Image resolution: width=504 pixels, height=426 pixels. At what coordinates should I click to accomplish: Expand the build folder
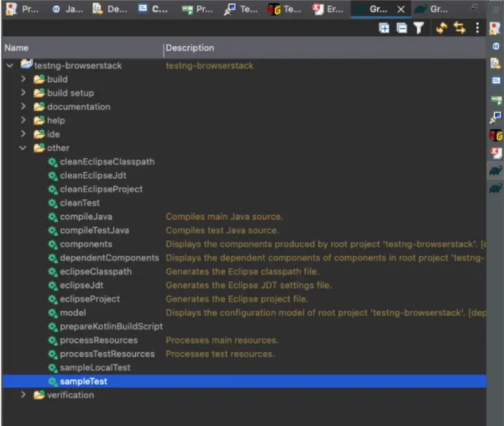pyautogui.click(x=23, y=79)
